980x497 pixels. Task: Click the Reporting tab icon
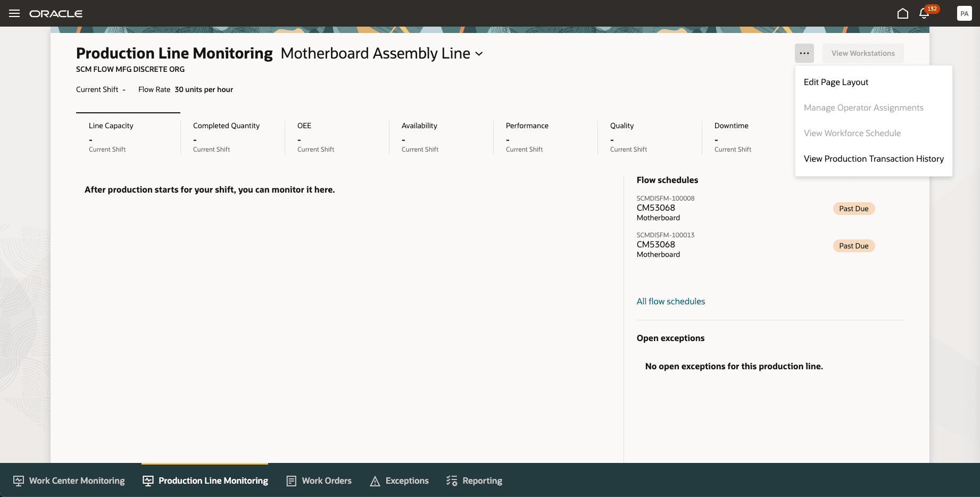click(452, 481)
